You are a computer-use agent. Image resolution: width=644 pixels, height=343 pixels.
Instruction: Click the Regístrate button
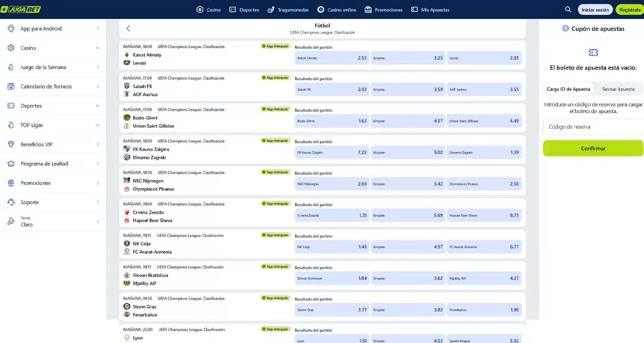click(x=630, y=9)
